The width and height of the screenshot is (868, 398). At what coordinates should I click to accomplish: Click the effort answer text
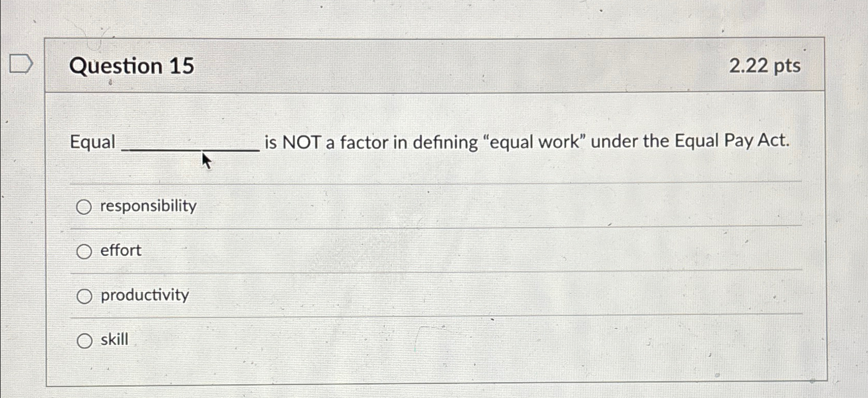pyautogui.click(x=121, y=251)
